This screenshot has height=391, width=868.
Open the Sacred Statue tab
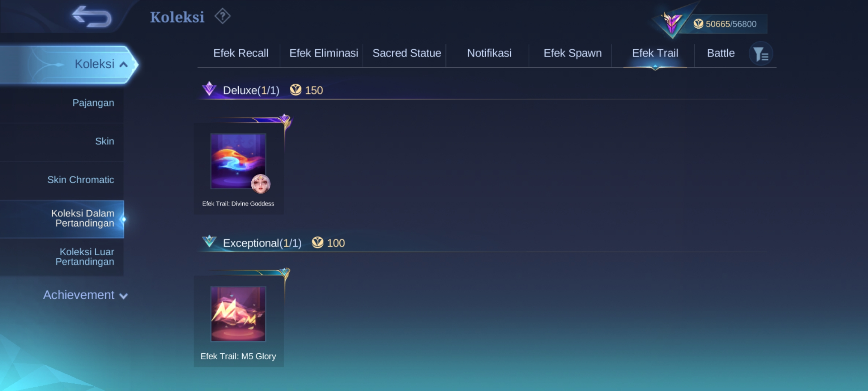407,53
